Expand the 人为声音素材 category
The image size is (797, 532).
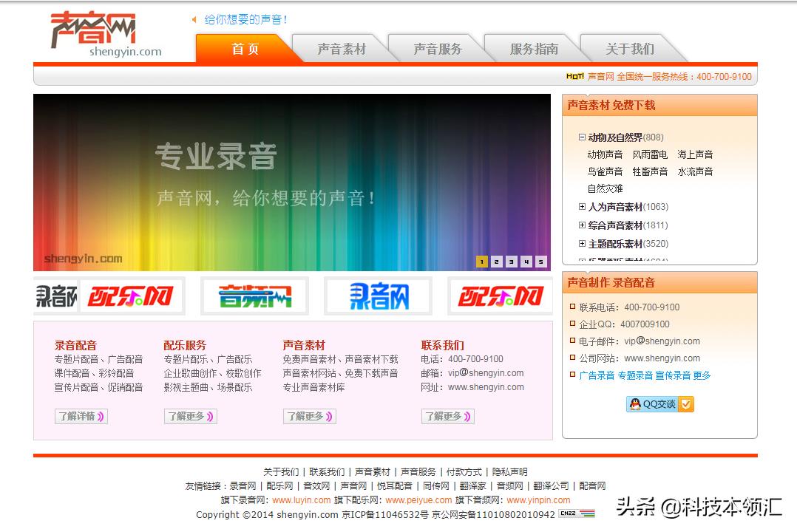point(582,207)
